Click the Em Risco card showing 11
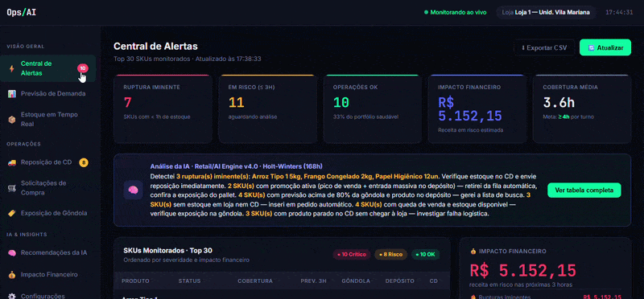Viewport: 644px width, 299px height. (267, 109)
